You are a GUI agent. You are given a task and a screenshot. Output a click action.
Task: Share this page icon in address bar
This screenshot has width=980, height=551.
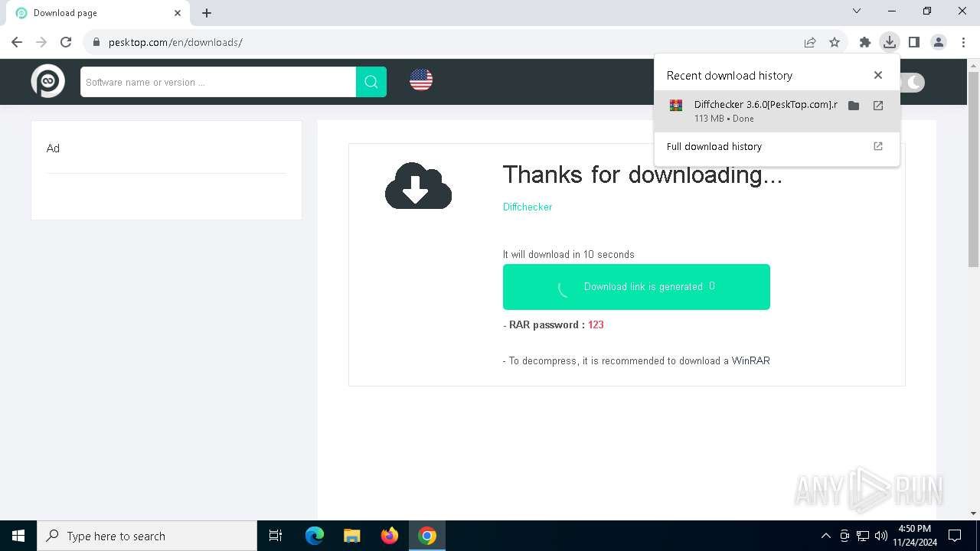click(810, 42)
